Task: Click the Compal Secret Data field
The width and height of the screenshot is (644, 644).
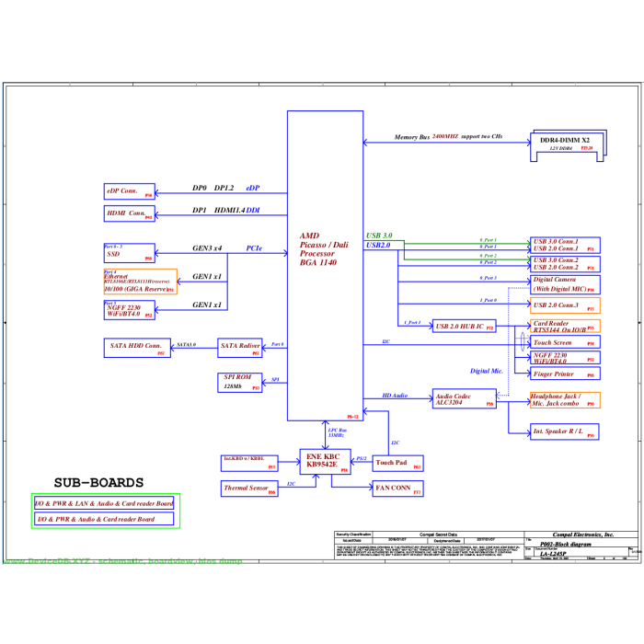Action: pos(438,535)
